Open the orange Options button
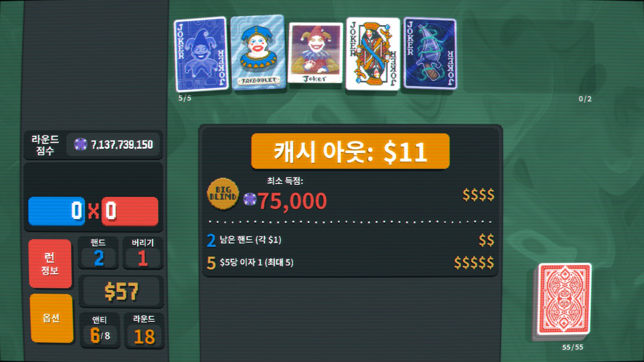 [x=52, y=318]
